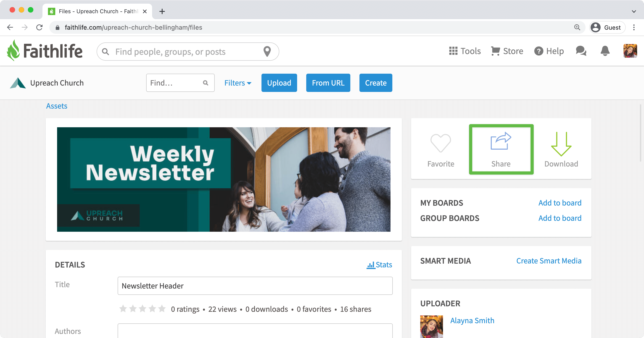Viewport: 644px width, 338px height.
Task: Open the Assets breadcrumb link
Action: pos(56,106)
